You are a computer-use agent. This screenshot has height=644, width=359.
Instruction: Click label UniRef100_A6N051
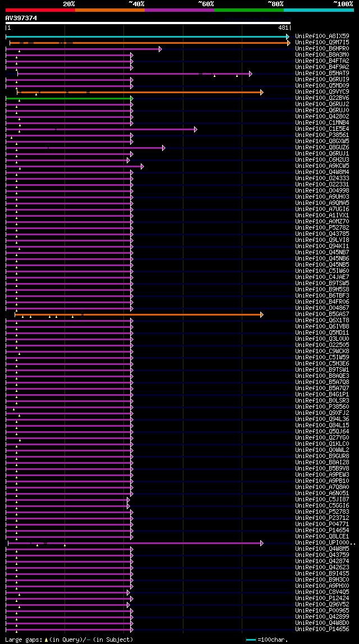click(x=322, y=494)
